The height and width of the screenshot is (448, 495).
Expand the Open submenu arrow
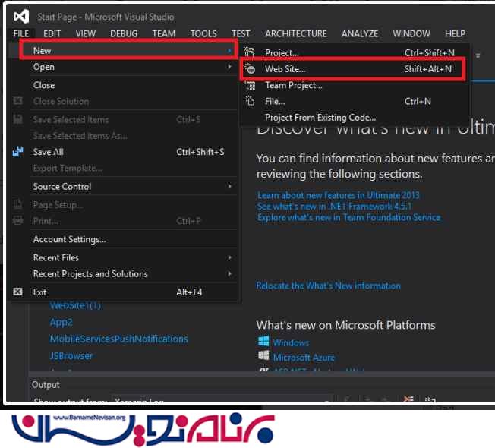(x=229, y=67)
